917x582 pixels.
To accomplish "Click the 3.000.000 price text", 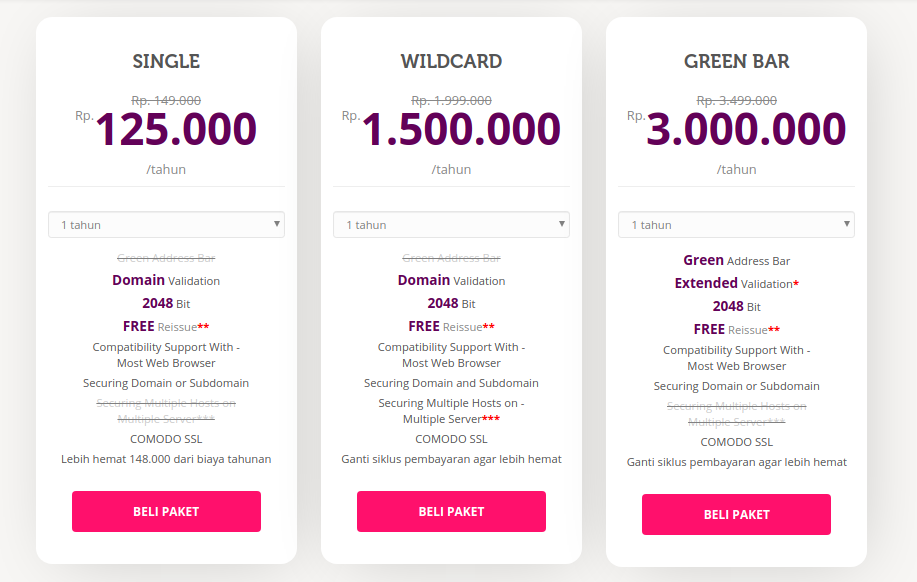I will (746, 129).
